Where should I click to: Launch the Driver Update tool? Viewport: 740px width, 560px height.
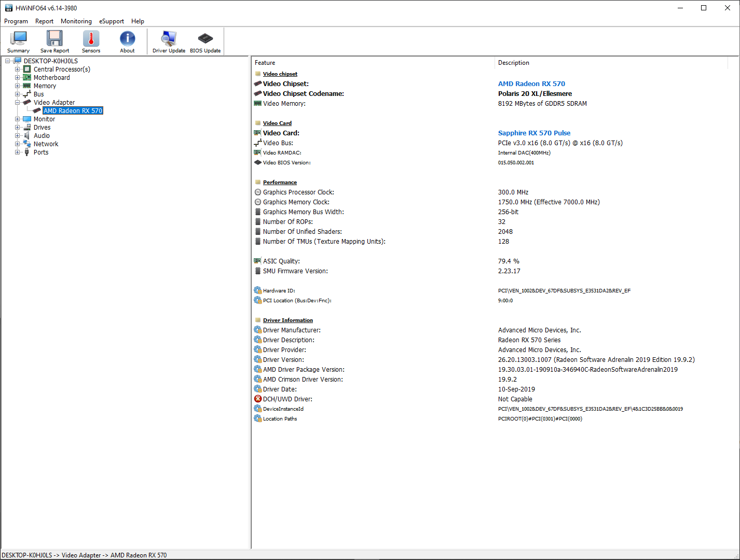point(169,41)
